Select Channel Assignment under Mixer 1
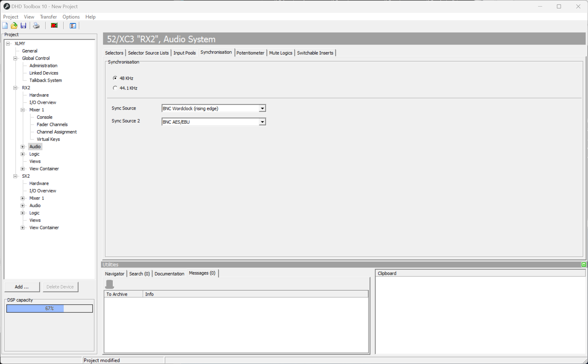Image resolution: width=588 pixels, height=364 pixels. tap(56, 132)
